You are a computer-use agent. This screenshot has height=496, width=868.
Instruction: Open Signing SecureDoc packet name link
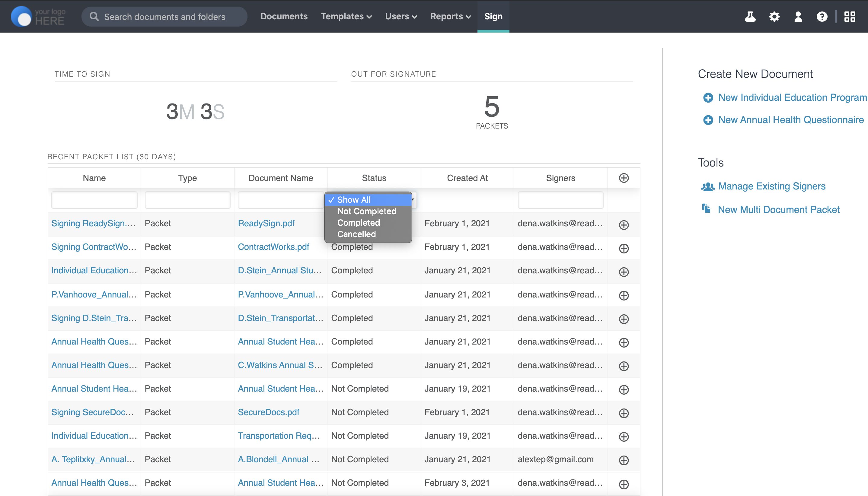coord(92,412)
